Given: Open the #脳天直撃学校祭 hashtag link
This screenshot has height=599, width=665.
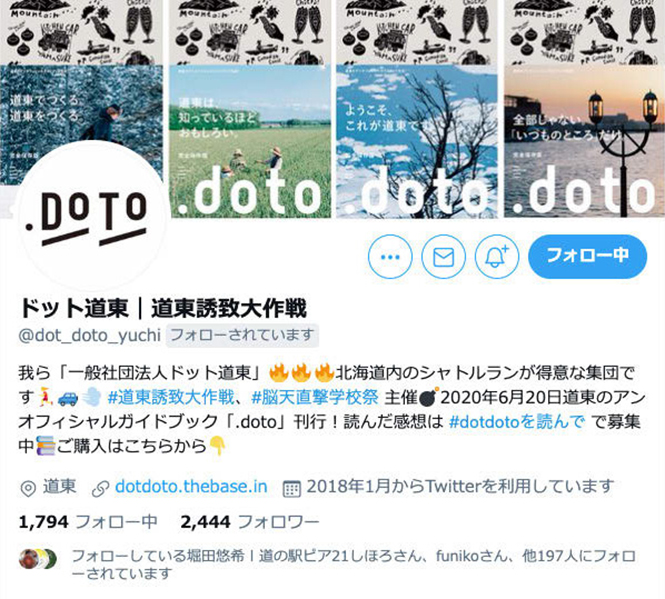Looking at the screenshot, I should [314, 397].
